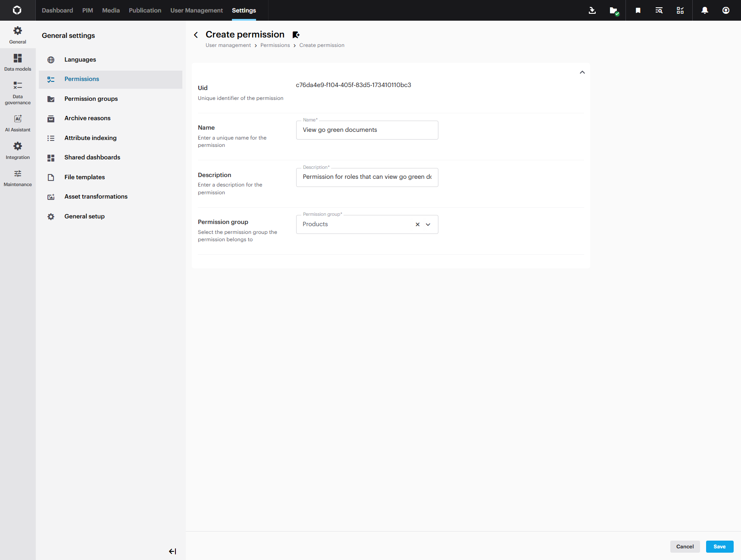Expand the Permission group dropdown
741x560 pixels.
click(x=428, y=224)
